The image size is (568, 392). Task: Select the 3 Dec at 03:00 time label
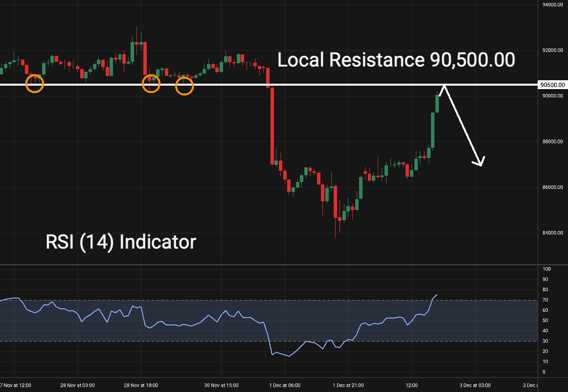point(475,386)
